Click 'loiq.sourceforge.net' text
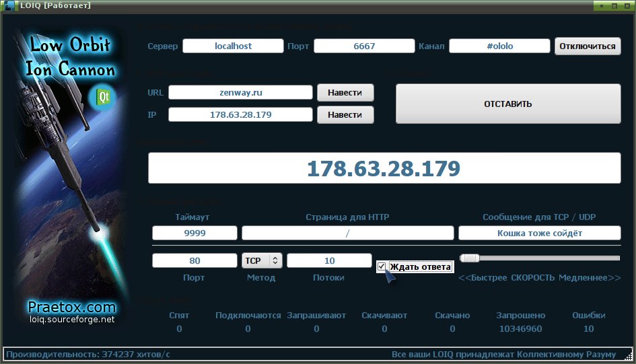 [72, 320]
